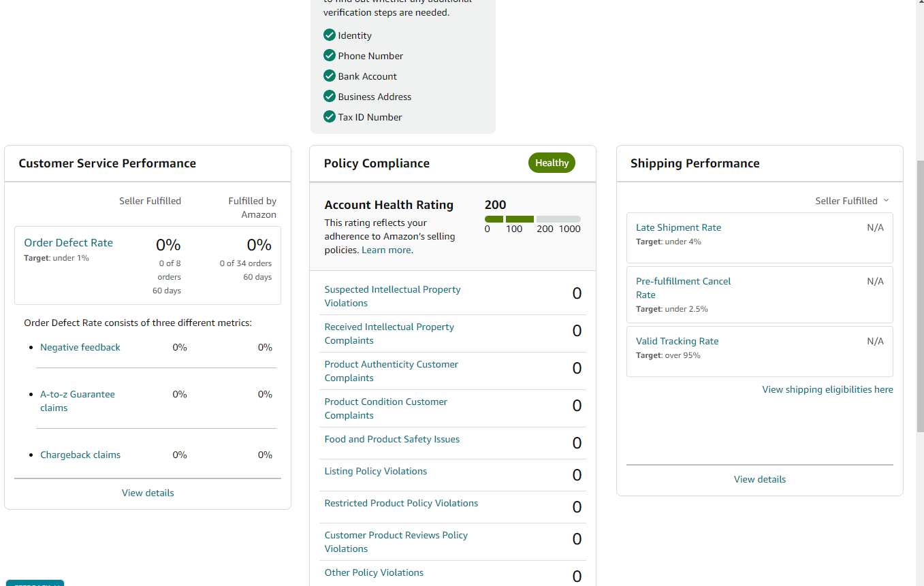Open Suspected Intellectual Property Violations
Viewport: 924px width, 586px height.
click(x=392, y=296)
